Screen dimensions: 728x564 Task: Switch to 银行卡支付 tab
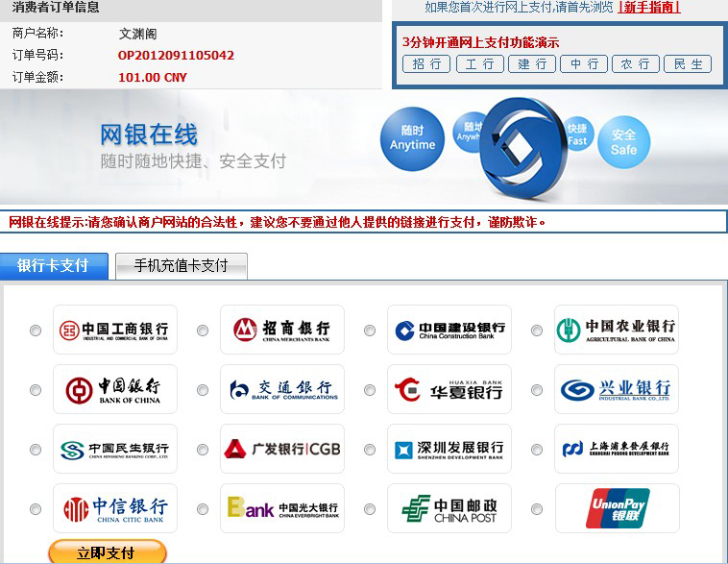pos(54,266)
